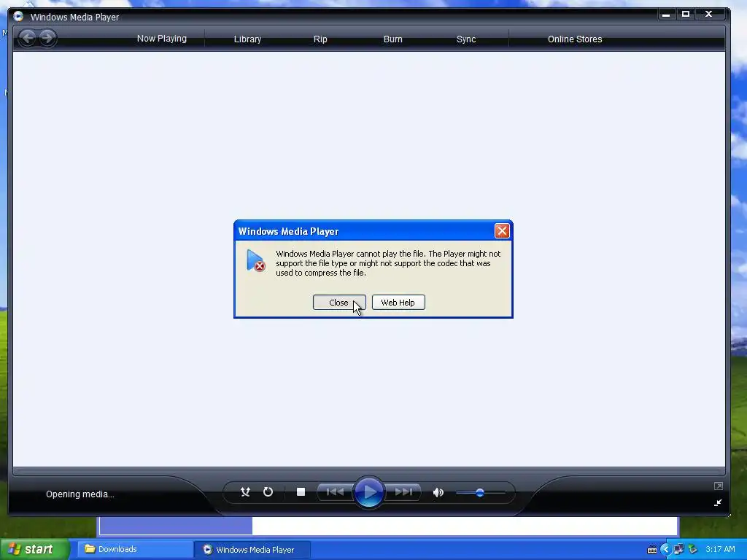The height and width of the screenshot is (560, 747).
Task: Click the Back navigation arrow
Action: (x=28, y=38)
